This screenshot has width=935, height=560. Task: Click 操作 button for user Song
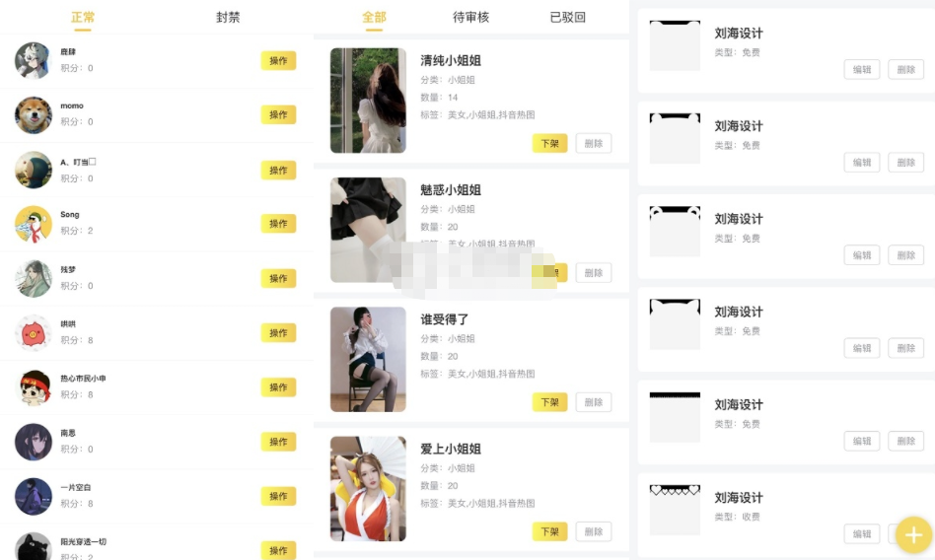tap(278, 224)
